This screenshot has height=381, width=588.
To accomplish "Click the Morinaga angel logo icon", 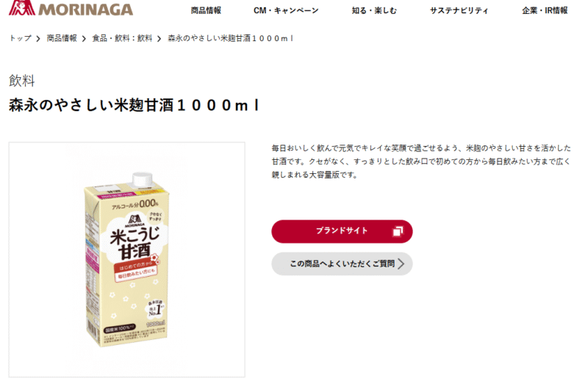I will pos(22,7).
